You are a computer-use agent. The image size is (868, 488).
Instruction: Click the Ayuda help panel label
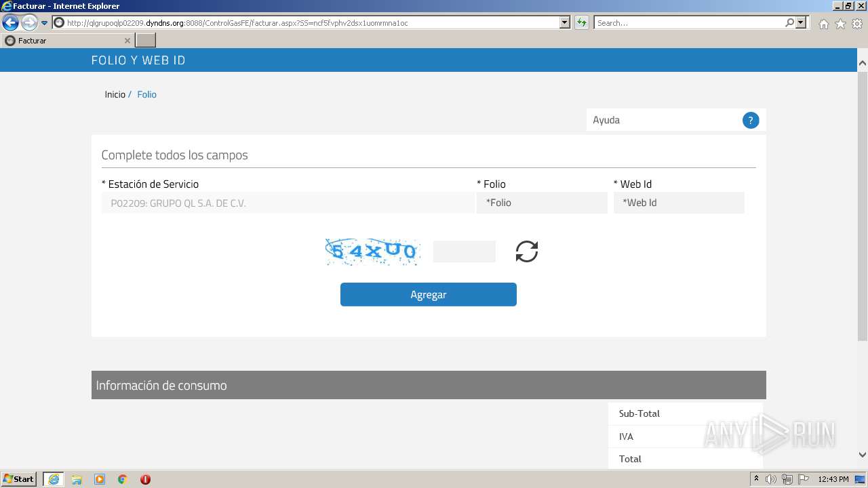(606, 120)
